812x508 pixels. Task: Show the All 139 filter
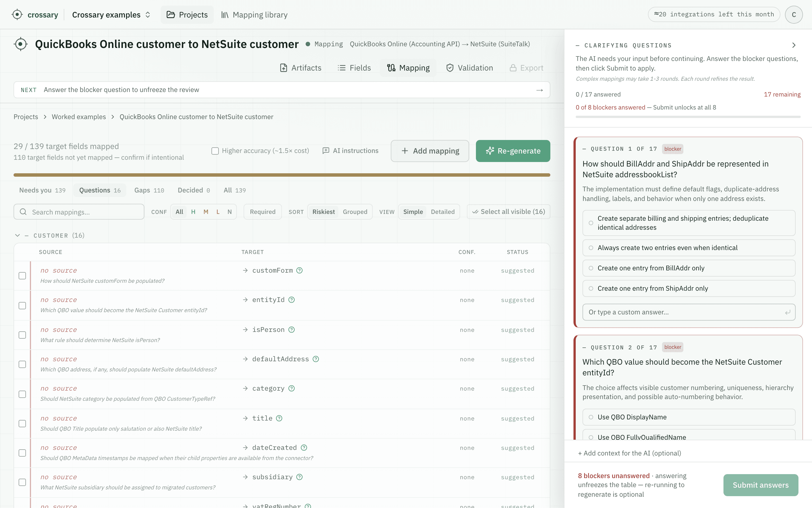(235, 190)
